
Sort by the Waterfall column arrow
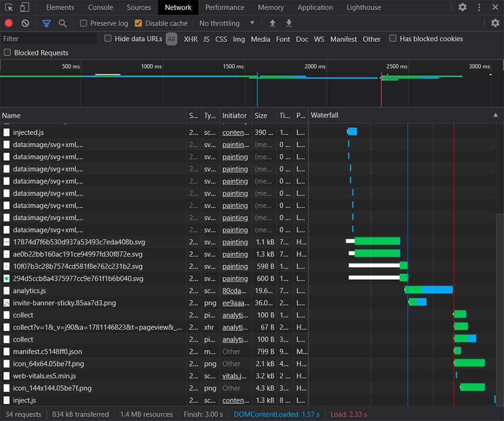pos(495,115)
